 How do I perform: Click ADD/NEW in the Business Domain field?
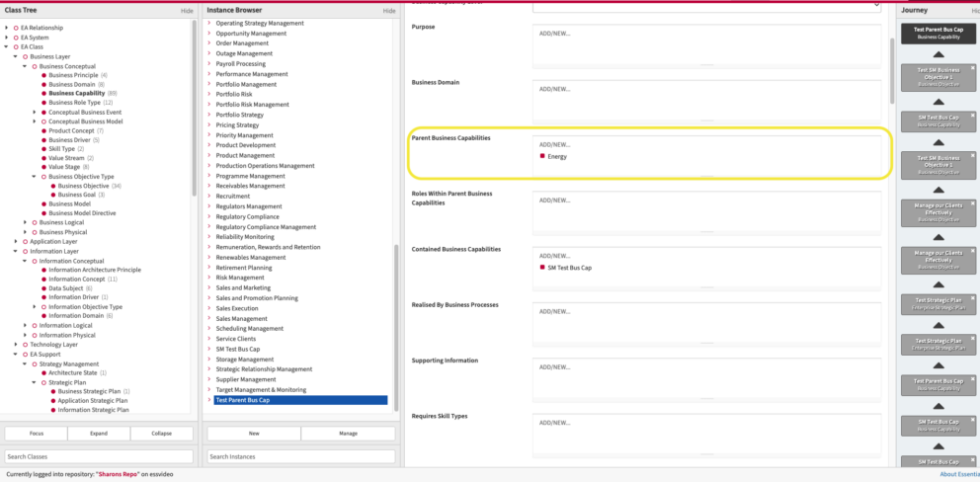pos(555,90)
